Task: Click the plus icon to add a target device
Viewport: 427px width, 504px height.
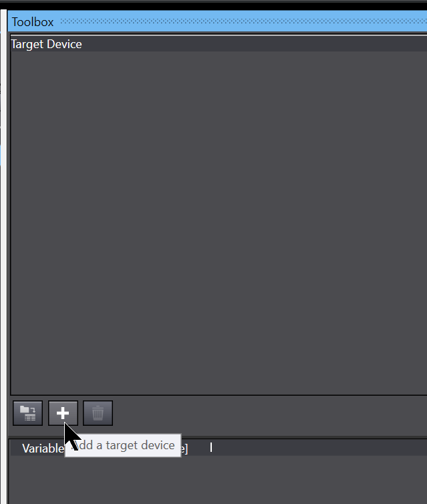Action: tap(63, 413)
